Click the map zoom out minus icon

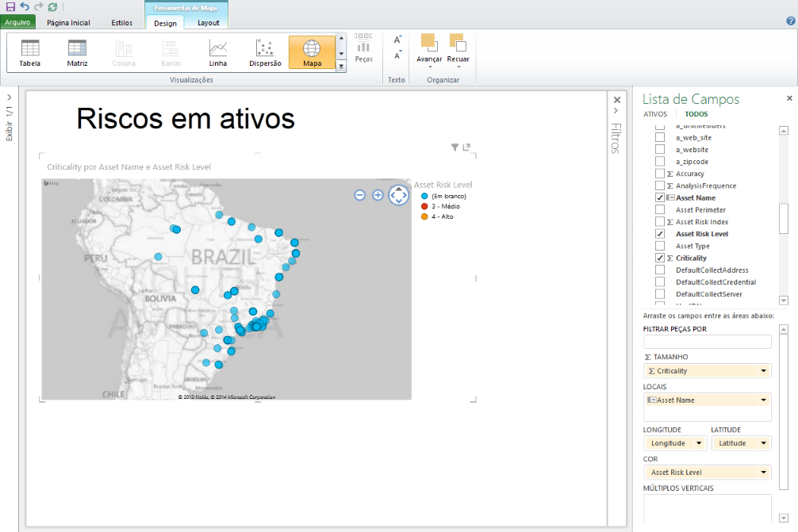click(360, 195)
